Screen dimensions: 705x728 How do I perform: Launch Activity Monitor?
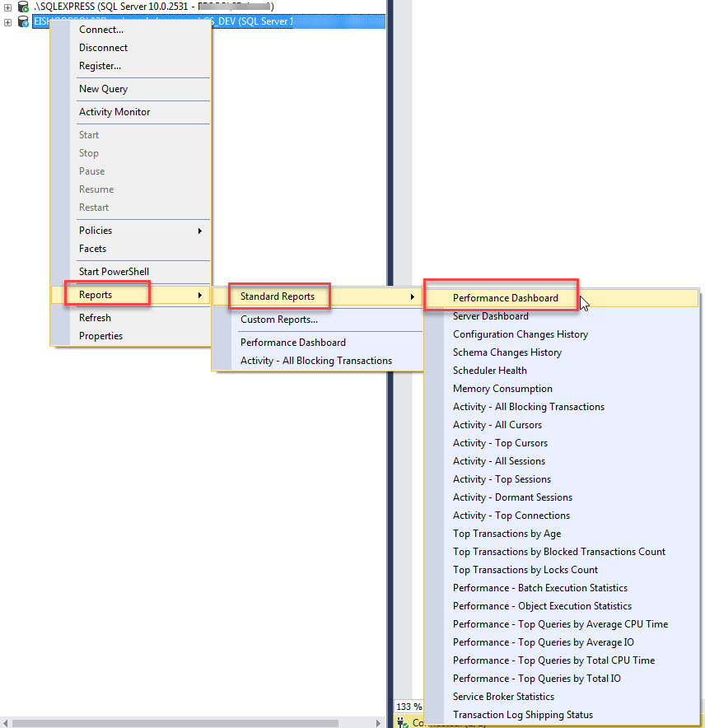point(114,112)
